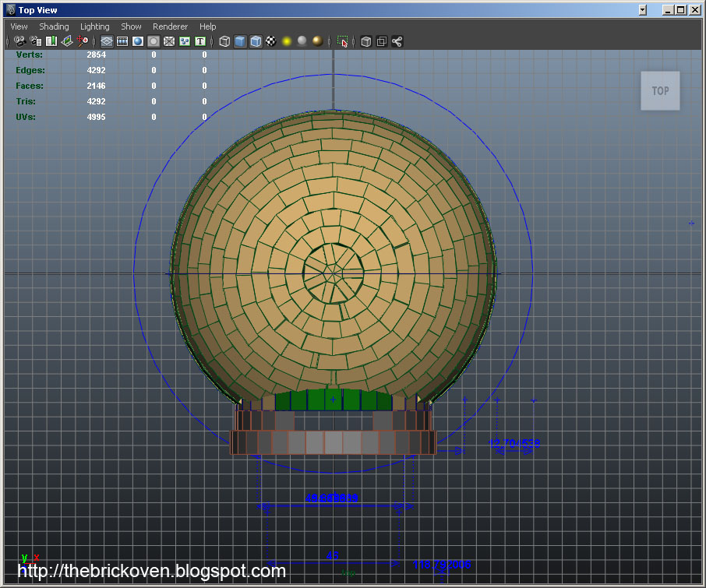Click the gold High Quality rendering sphere
This screenshot has height=588, width=706.
318,41
